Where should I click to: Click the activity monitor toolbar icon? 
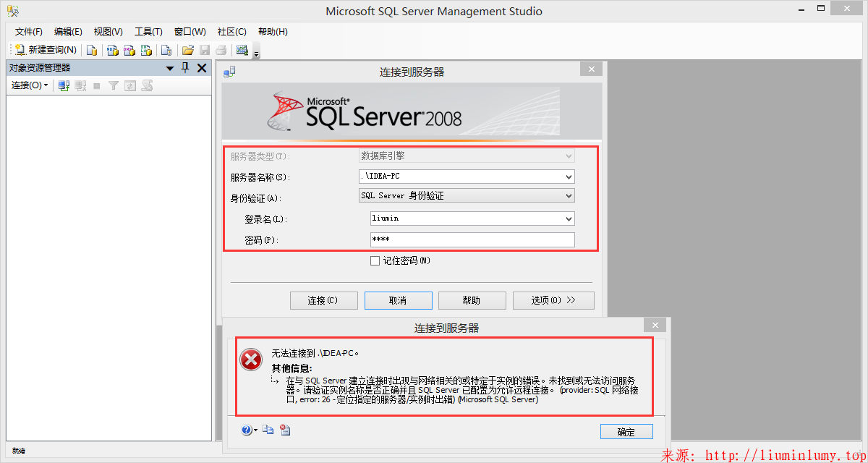point(242,50)
